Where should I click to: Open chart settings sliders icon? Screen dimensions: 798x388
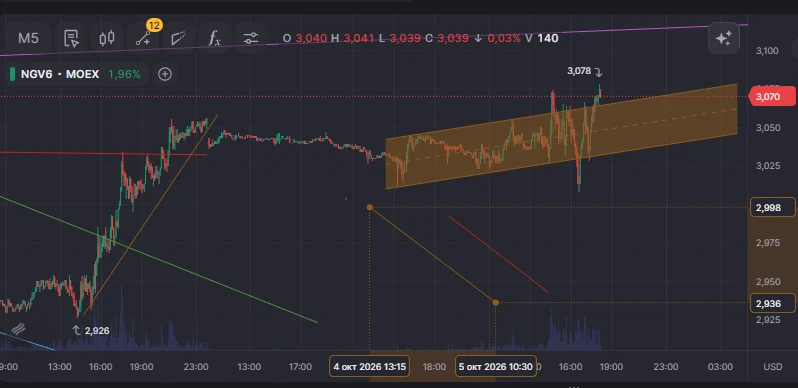(x=251, y=38)
